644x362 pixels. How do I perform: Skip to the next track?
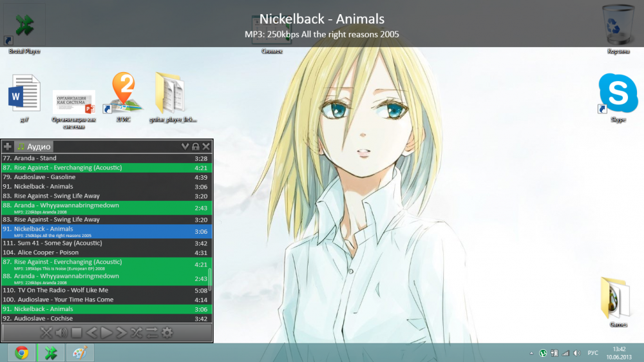pos(121,333)
